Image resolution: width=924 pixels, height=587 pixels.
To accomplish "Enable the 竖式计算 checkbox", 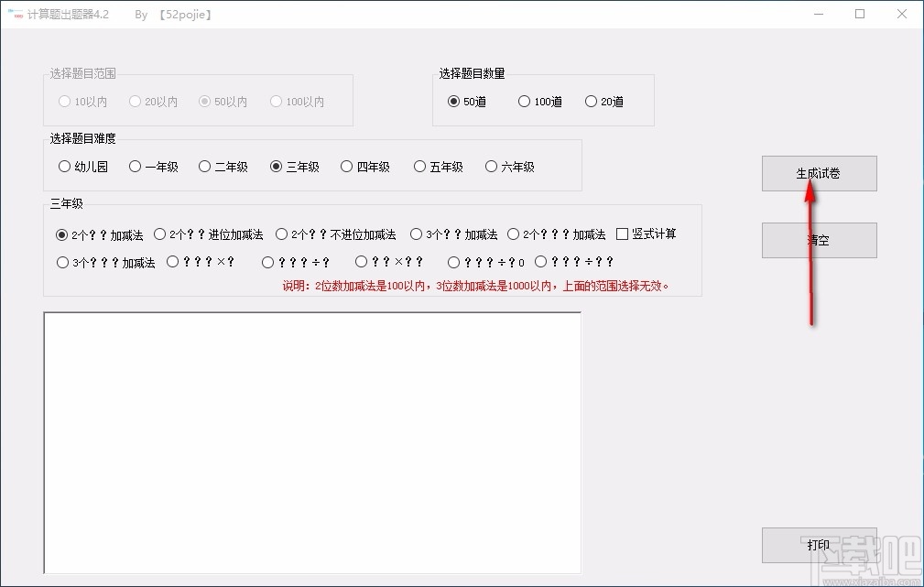I will (623, 234).
